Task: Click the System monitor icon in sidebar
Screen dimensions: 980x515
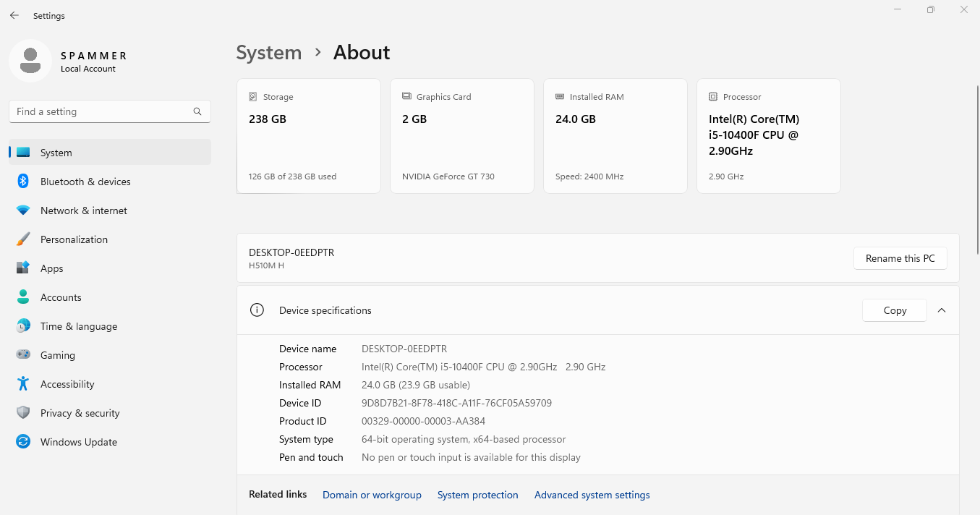Action: pyautogui.click(x=23, y=153)
